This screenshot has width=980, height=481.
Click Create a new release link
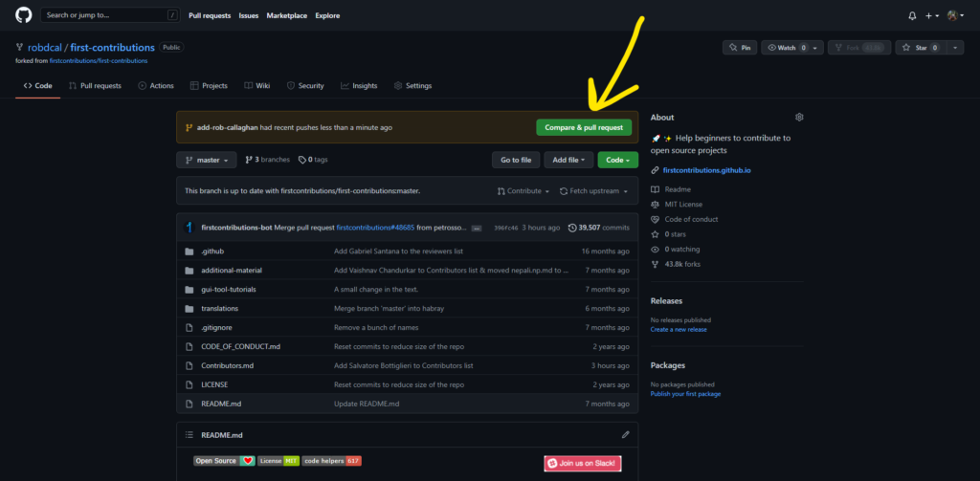click(679, 329)
